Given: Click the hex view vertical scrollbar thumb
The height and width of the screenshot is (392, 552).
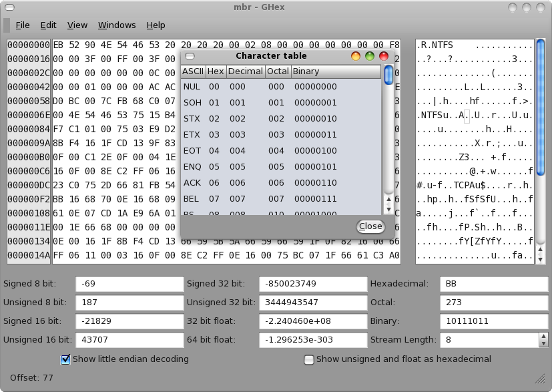Looking at the screenshot, I should (541, 108).
